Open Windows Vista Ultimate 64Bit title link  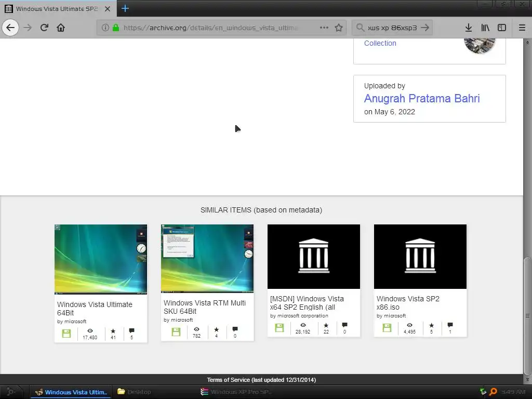point(95,309)
